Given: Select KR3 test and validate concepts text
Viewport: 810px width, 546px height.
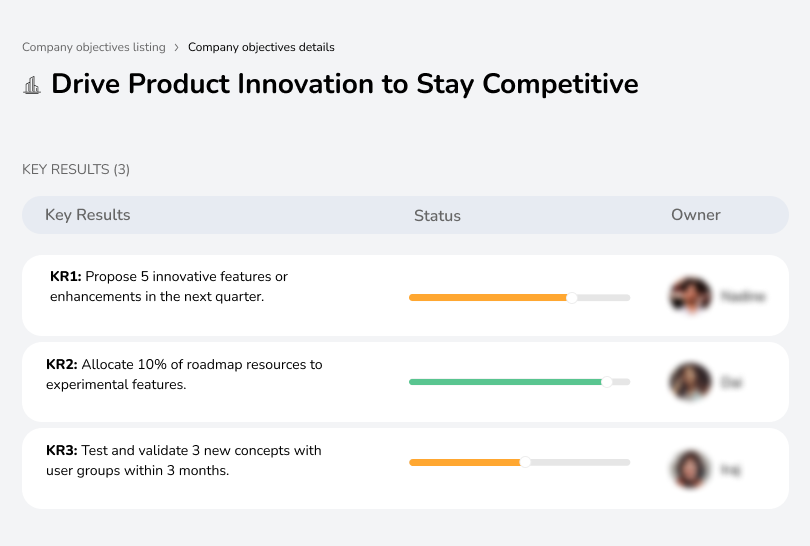Looking at the screenshot, I should point(184,460).
